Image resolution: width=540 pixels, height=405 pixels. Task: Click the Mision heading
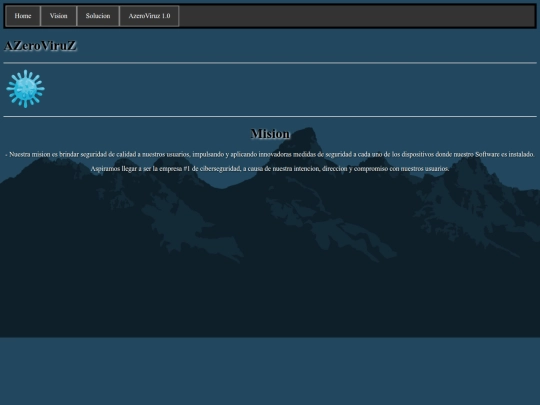(270, 134)
